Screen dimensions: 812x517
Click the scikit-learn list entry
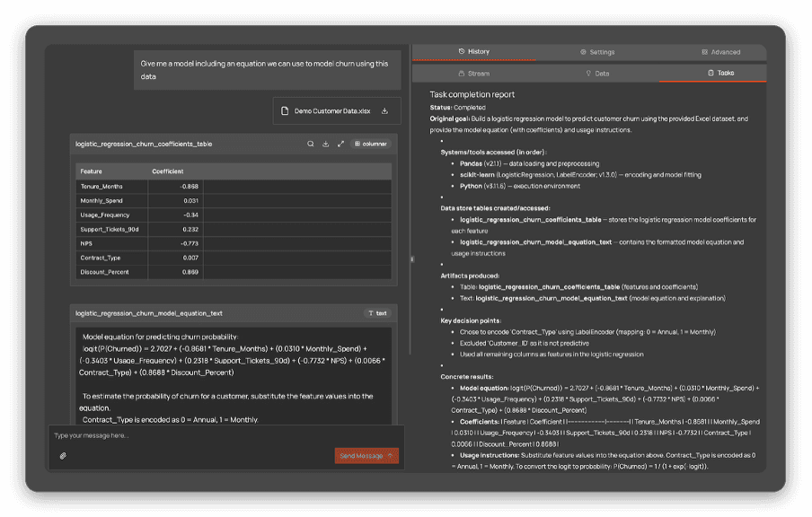pyautogui.click(x=580, y=175)
